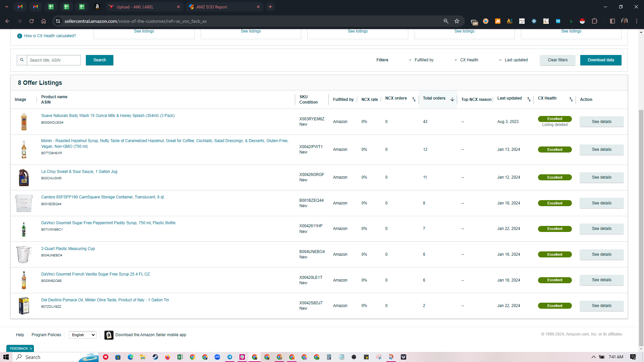Screen dimensions: 644x362
Task: Close the Upload - AWL LABEL tab
Action: (x=178, y=7)
